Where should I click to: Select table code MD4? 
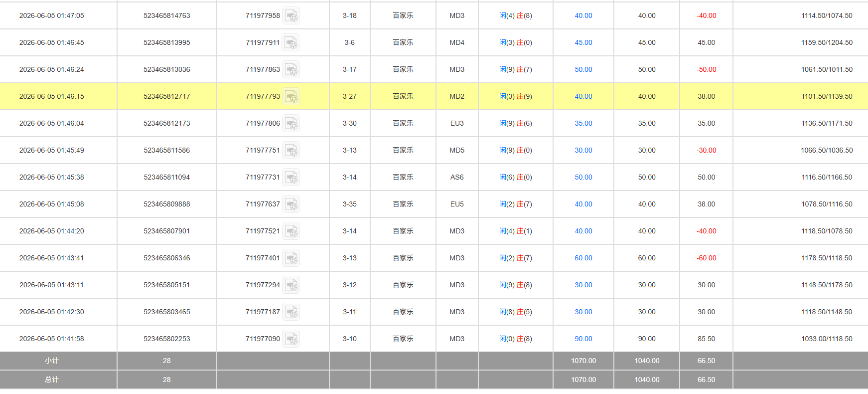(x=457, y=42)
